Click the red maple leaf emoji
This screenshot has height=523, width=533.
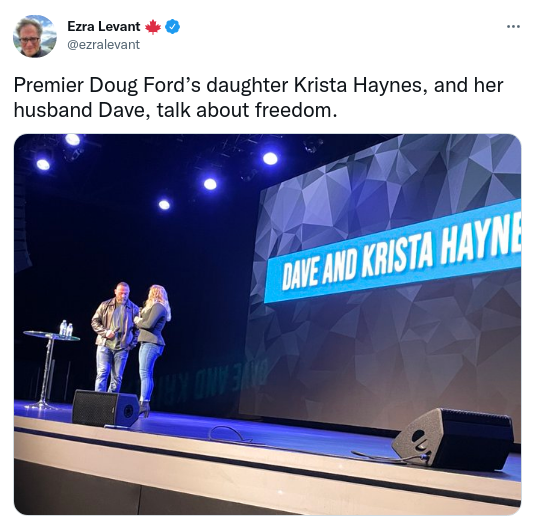point(153,27)
